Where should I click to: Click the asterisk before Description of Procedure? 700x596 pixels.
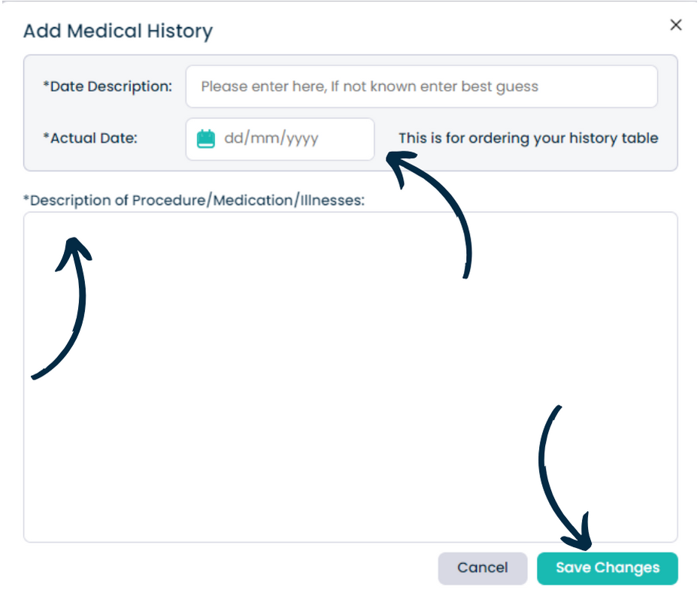click(26, 197)
